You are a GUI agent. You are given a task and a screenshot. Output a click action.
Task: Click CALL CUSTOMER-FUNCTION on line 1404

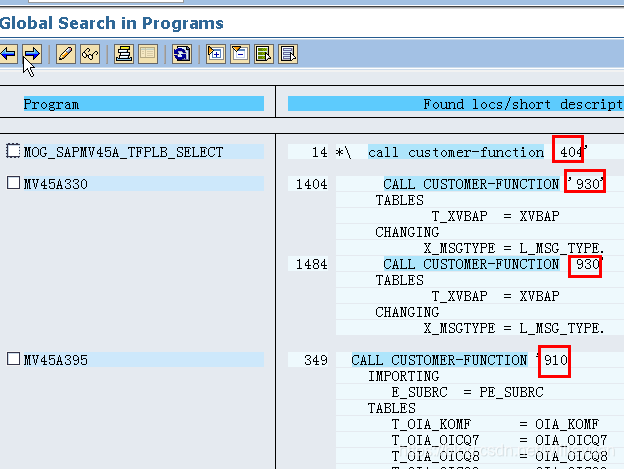[471, 184]
